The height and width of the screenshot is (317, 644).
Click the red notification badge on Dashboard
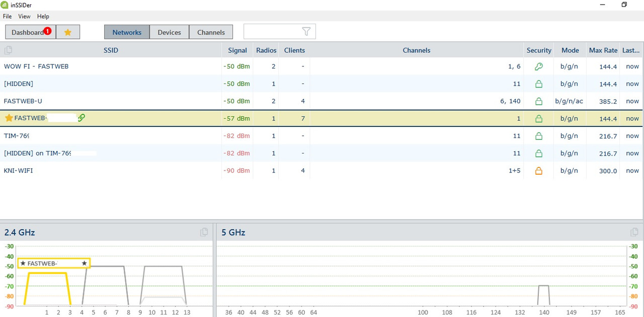[x=47, y=31]
